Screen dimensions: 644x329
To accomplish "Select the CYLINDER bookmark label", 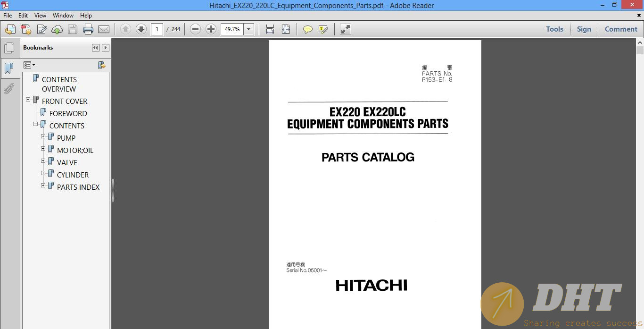I will tap(73, 175).
